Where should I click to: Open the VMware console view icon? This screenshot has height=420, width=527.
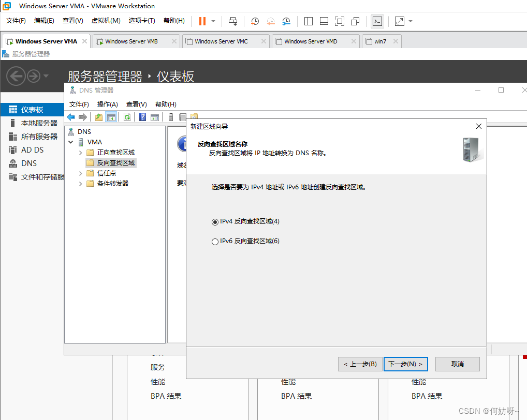click(x=378, y=21)
